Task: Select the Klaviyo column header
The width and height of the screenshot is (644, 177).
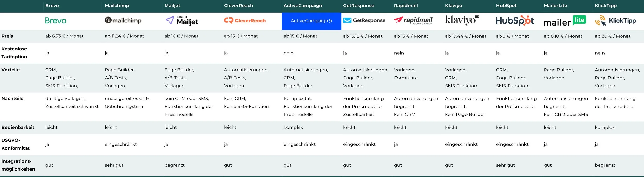Action: [453, 6]
